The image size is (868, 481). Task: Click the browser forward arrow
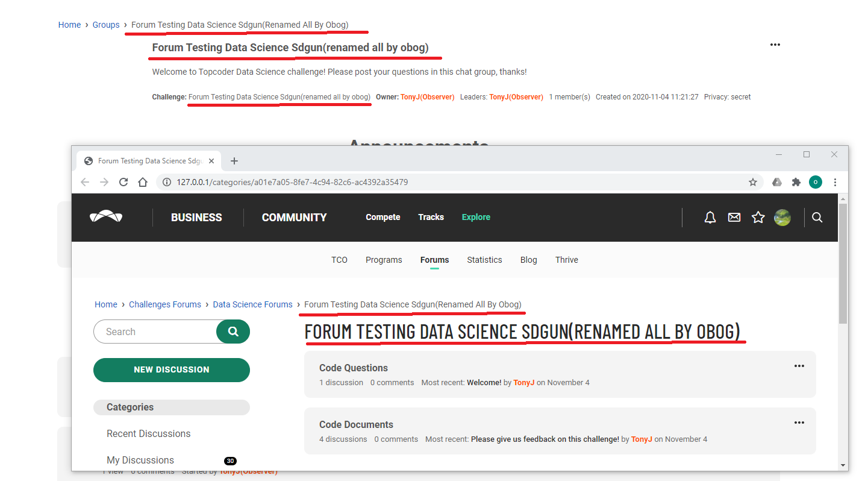tap(104, 182)
